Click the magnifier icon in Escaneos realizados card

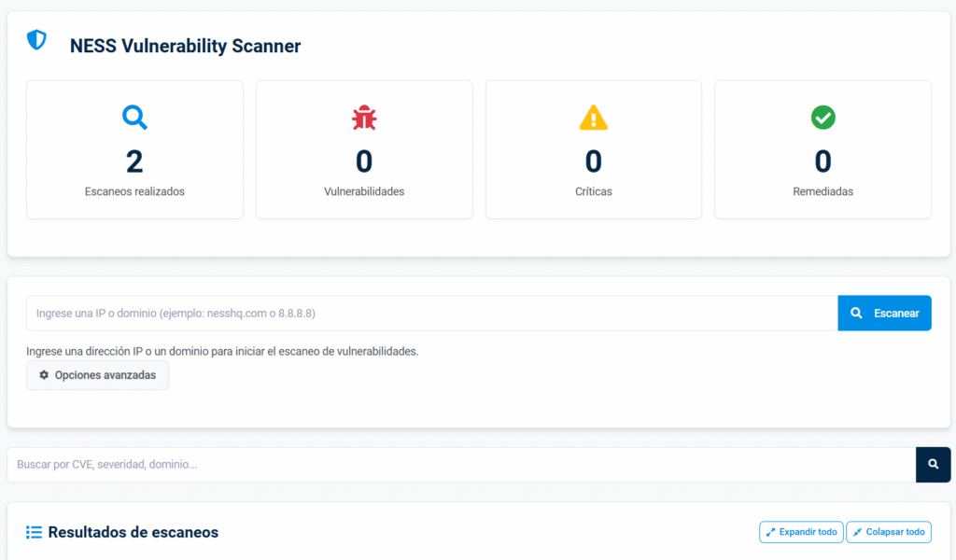click(134, 118)
